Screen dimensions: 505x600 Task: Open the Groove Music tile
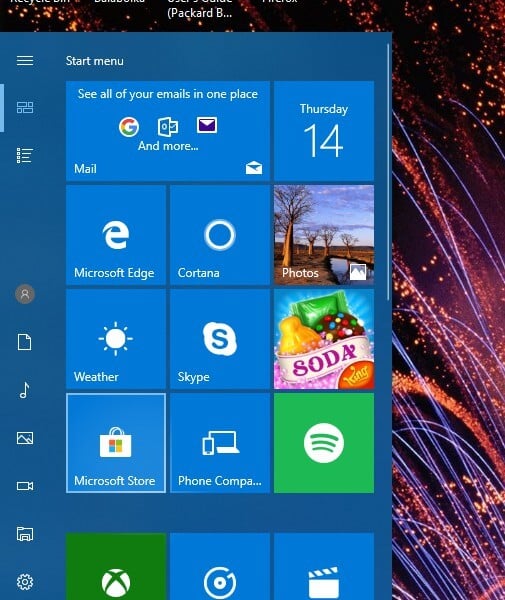(220, 567)
